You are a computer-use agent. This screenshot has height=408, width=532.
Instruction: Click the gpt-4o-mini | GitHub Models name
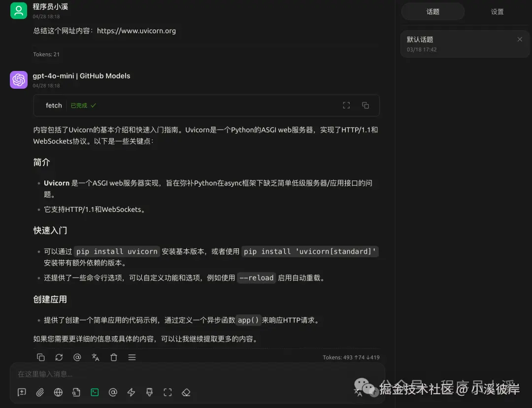81,76
